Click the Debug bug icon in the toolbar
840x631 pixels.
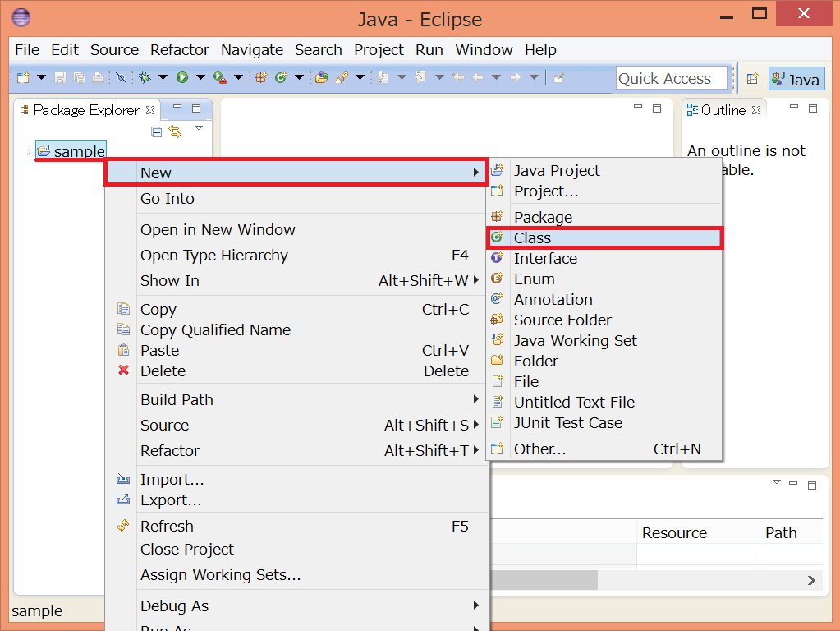pyautogui.click(x=145, y=78)
